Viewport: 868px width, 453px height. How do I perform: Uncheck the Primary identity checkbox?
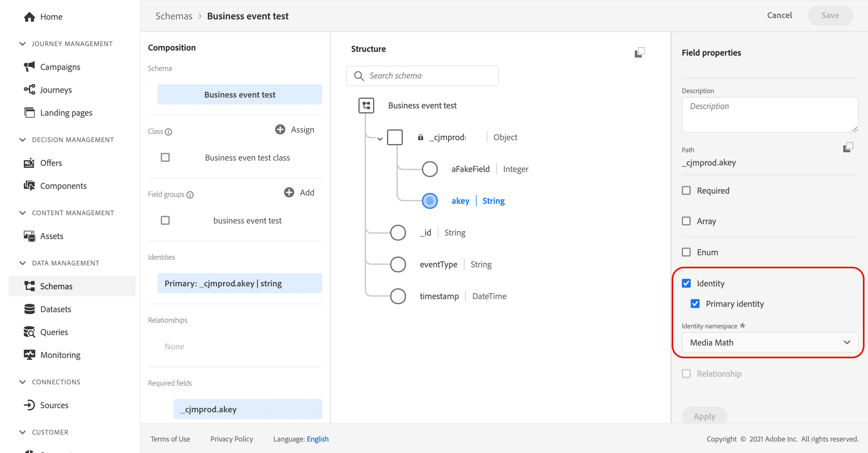tap(695, 304)
